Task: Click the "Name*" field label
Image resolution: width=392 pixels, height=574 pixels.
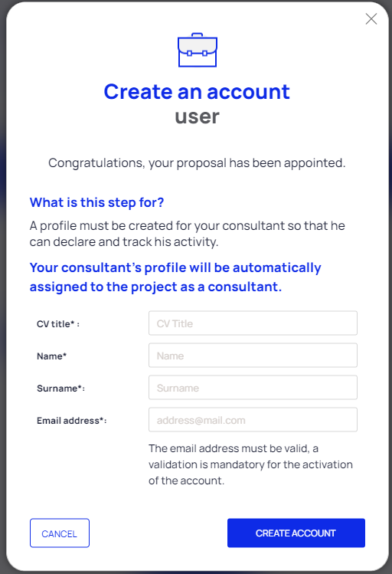Action: [x=51, y=356]
